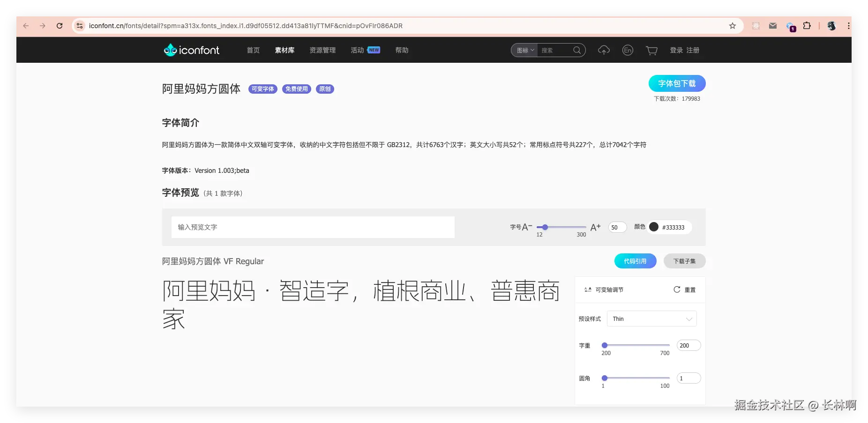The image size is (868, 423).
Task: Open the 素材库 nav item
Action: 284,50
